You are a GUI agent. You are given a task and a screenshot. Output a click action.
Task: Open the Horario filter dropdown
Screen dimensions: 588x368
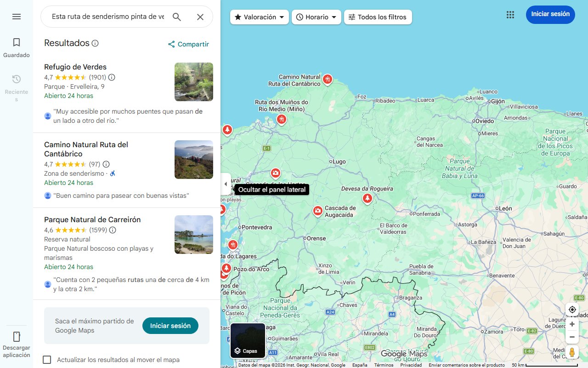tap(316, 17)
